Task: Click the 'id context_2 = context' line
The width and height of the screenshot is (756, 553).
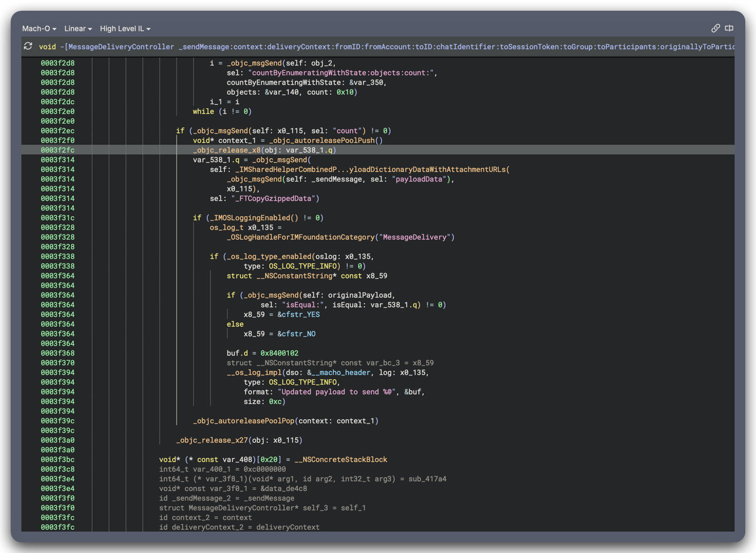Action: point(205,517)
